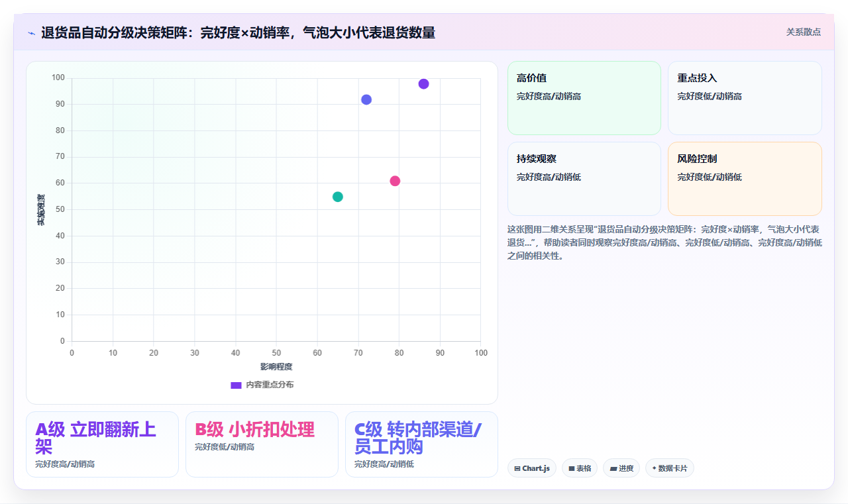Click the icon in the 表格 chip
Screen dimensions: 848x504
(x=572, y=468)
